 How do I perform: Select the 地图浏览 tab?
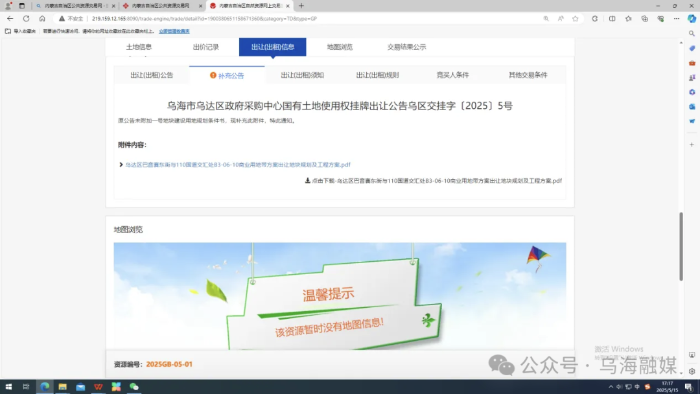340,47
